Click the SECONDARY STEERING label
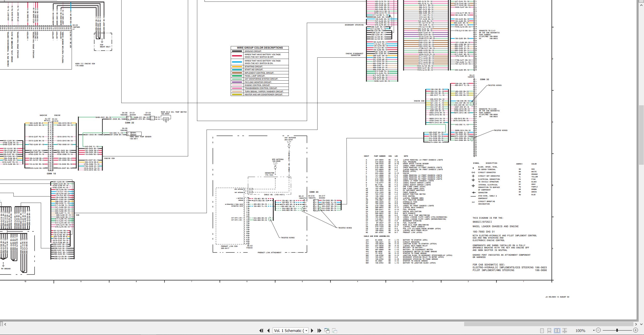This screenshot has height=335, width=644. point(354,25)
